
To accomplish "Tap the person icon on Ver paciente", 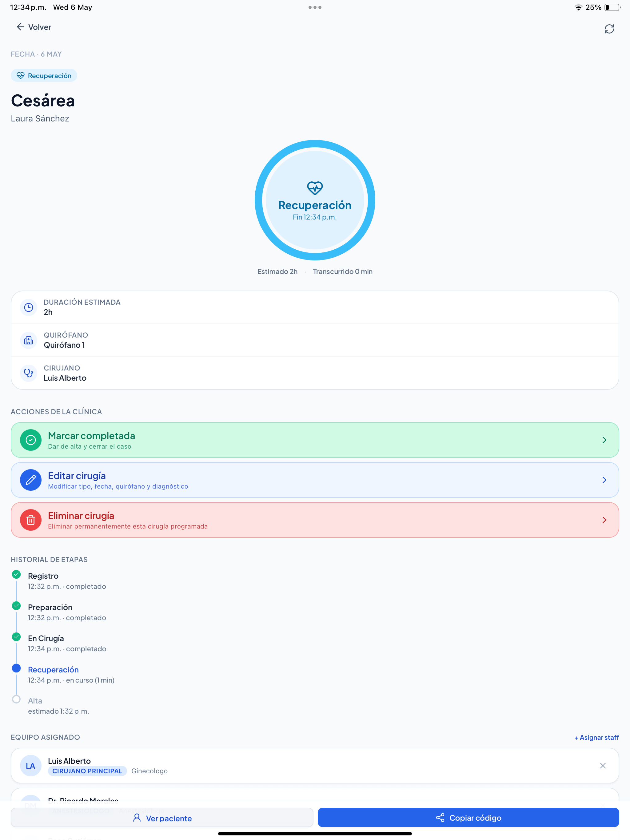I will (137, 818).
